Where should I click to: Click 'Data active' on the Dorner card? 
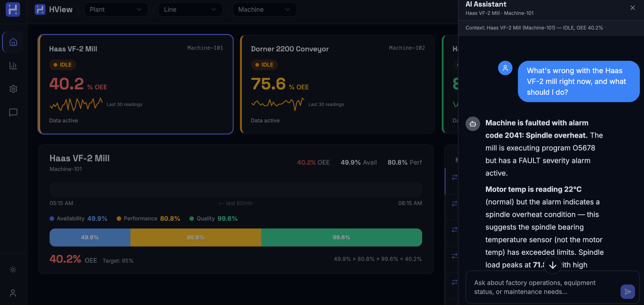265,121
